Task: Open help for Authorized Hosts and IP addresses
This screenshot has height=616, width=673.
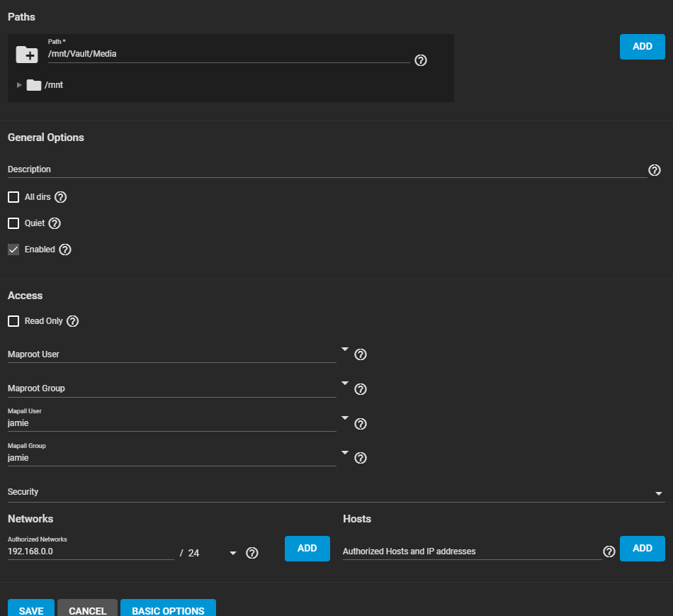Action: click(x=609, y=551)
